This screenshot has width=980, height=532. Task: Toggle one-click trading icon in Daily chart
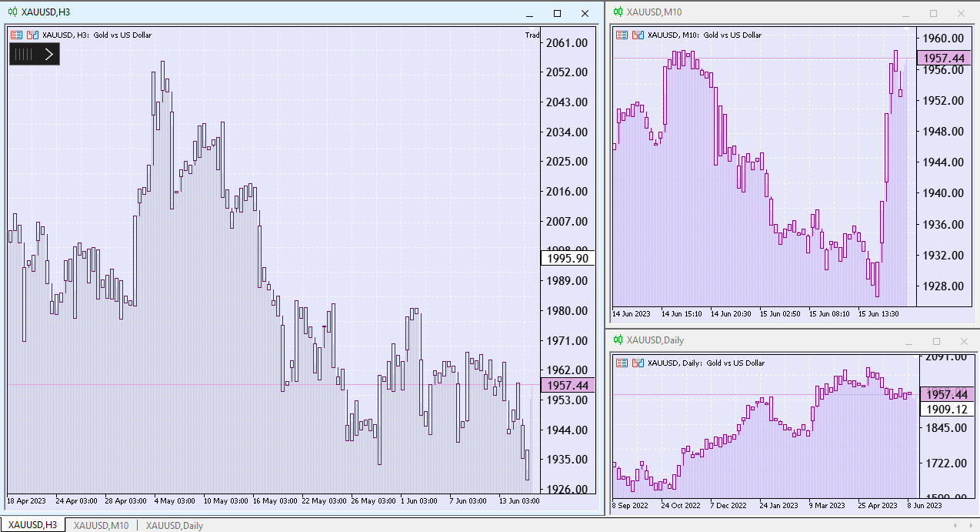coord(638,363)
